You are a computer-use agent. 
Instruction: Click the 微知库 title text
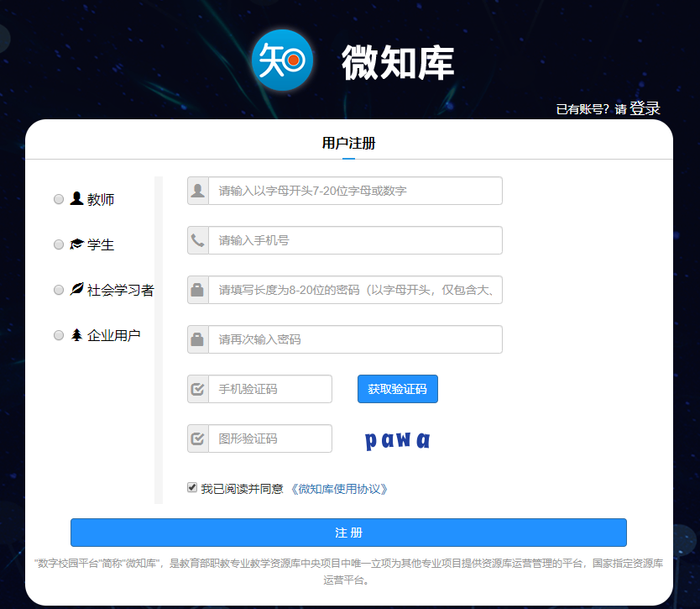click(398, 62)
